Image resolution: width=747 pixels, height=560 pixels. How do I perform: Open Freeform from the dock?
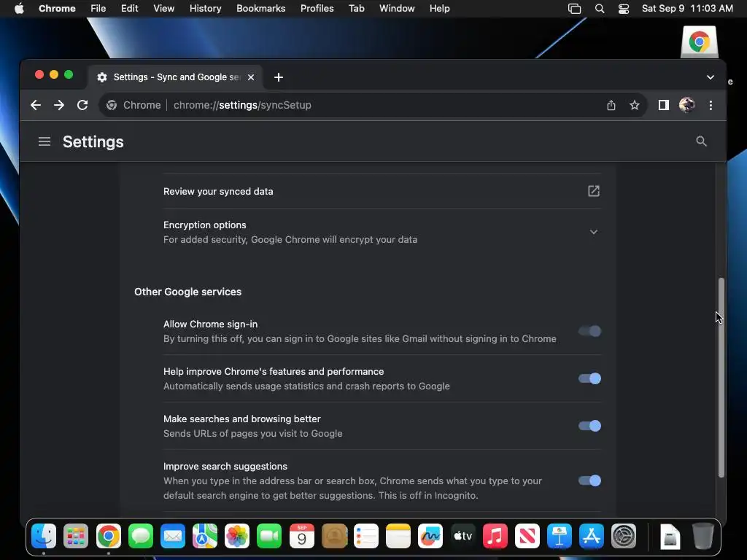click(430, 536)
